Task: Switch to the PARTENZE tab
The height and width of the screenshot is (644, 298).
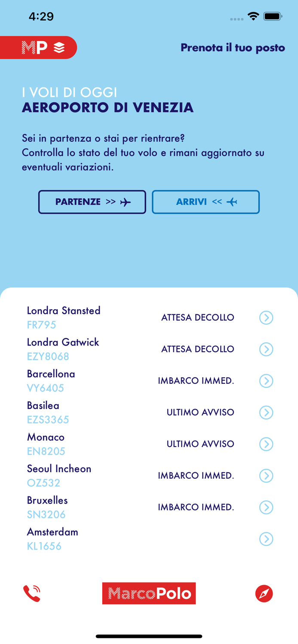Action: click(x=92, y=202)
